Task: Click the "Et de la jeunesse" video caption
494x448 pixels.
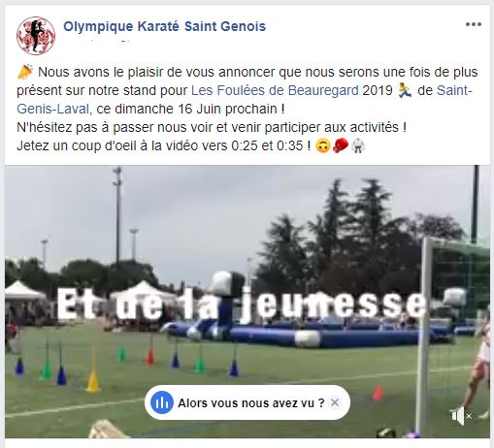Action: (x=241, y=305)
